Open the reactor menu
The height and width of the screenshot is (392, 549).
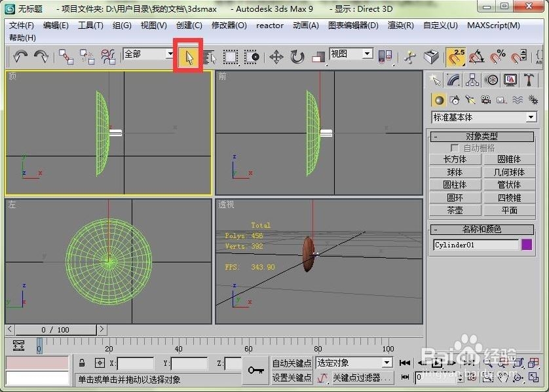(270, 26)
